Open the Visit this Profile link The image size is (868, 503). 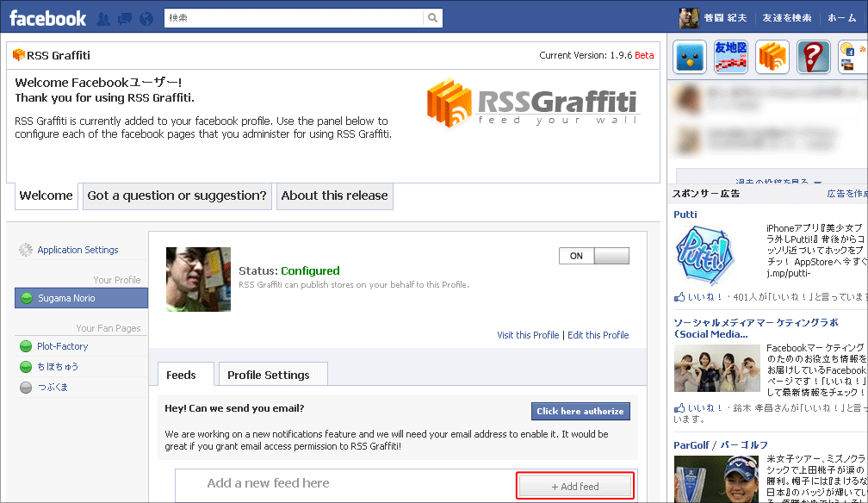[528, 335]
